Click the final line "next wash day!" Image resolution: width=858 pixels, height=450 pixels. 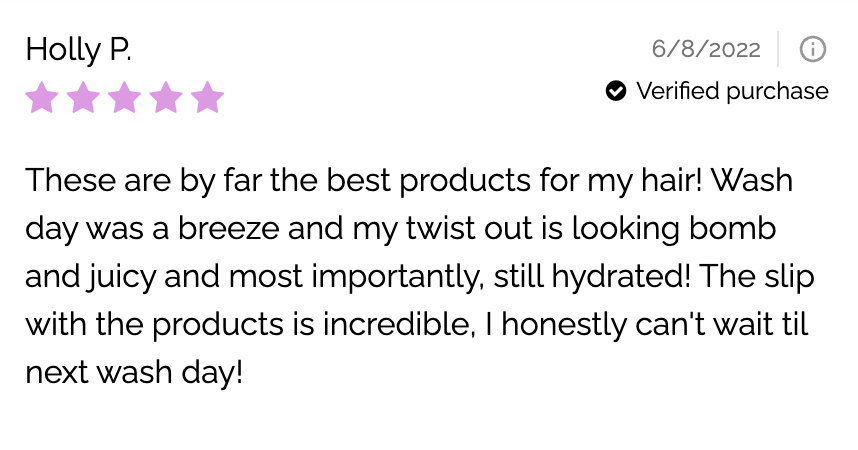[x=134, y=372]
